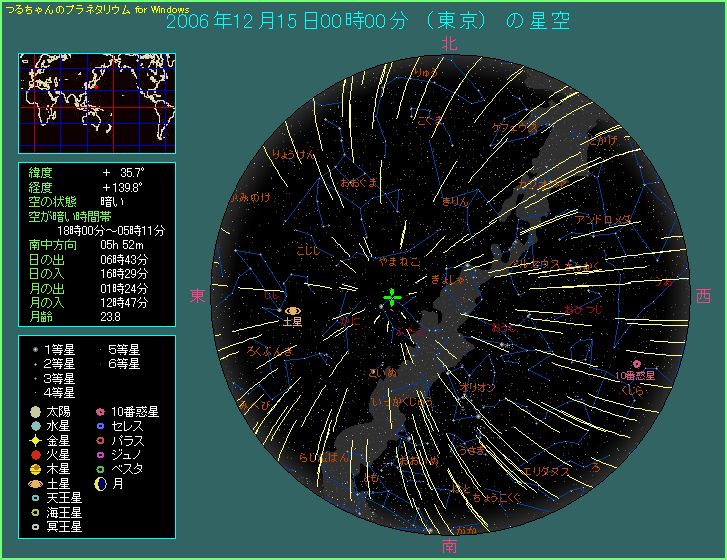Click the north (北) direction label
The width and height of the screenshot is (727, 560).
coord(449,43)
